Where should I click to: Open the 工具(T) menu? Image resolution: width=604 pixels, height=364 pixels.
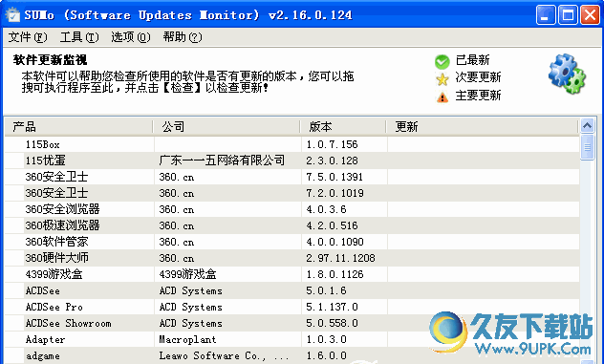pos(79,37)
